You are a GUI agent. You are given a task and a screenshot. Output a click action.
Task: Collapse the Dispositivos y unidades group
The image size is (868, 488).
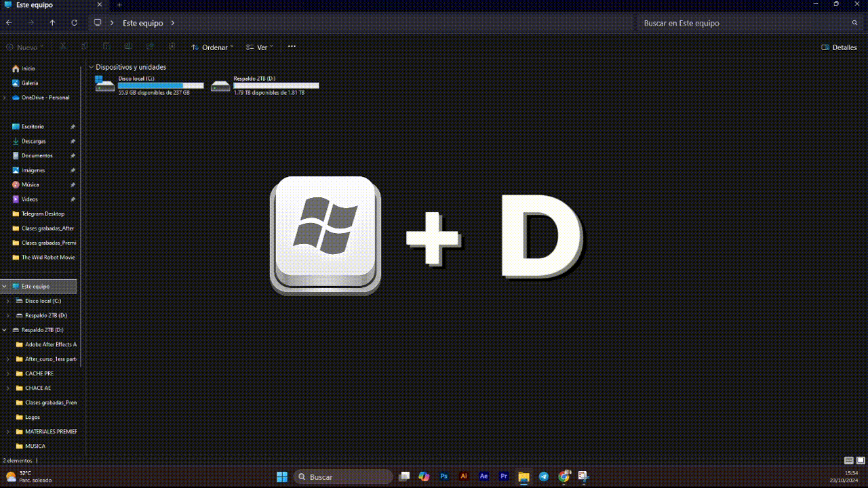tap(91, 67)
